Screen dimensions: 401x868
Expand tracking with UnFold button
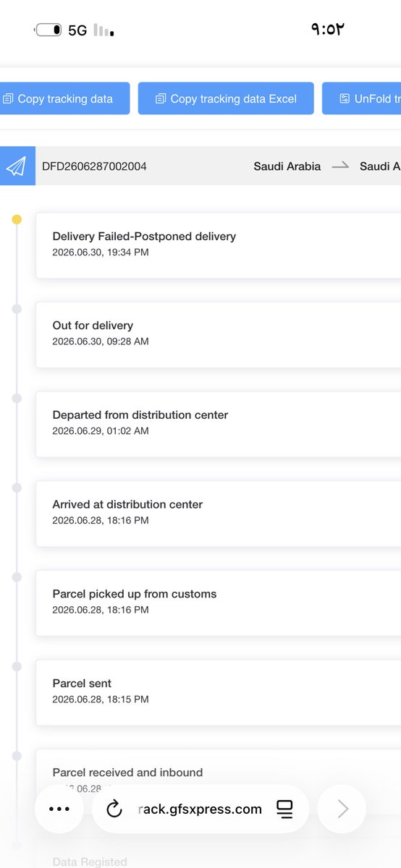pyautogui.click(x=361, y=98)
